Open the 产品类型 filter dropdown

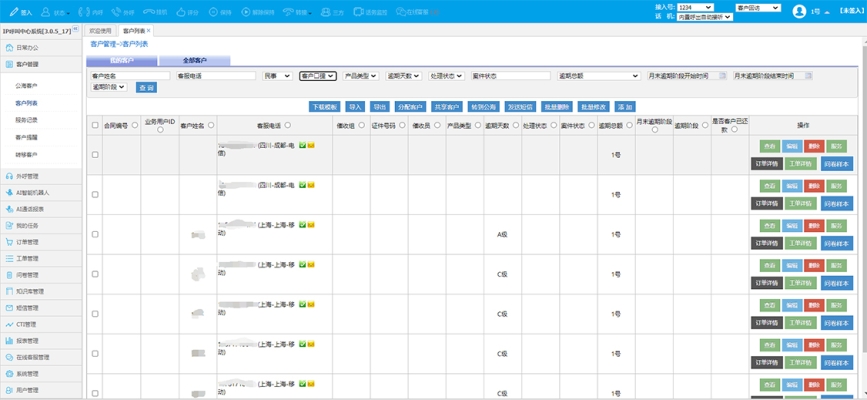pyautogui.click(x=360, y=76)
